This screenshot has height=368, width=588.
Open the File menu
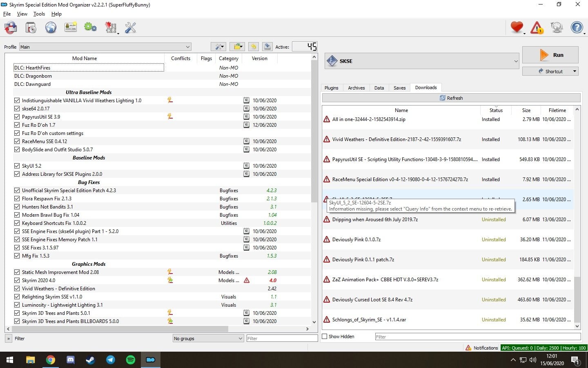[x=7, y=14]
